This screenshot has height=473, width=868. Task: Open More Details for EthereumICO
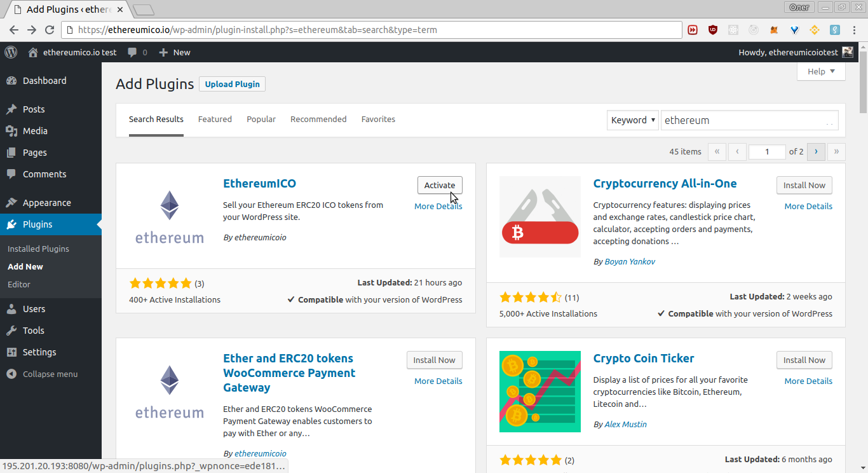point(438,206)
